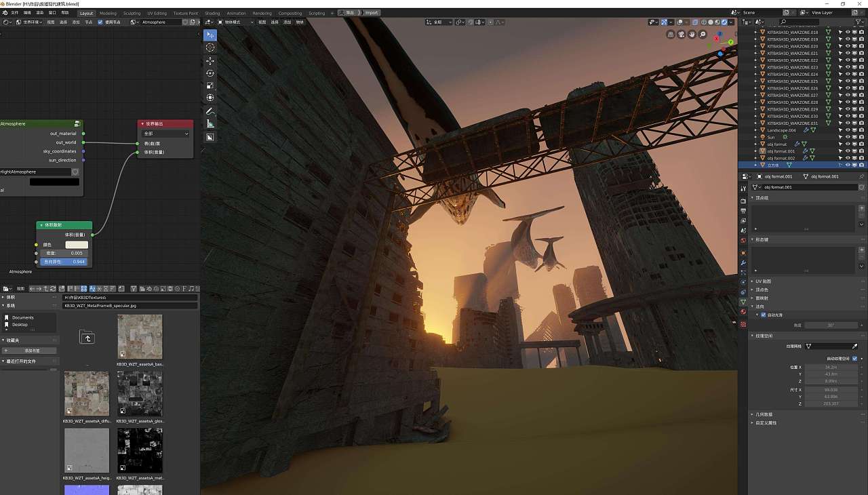The image size is (868, 495).
Task: Collapse the Normals panel
Action: point(759,306)
